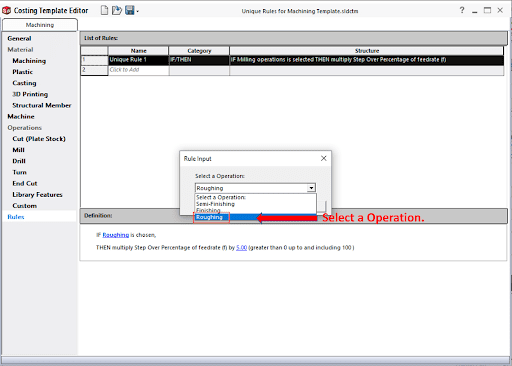Click the 5.00 value link
Viewport: 512px width, 366px height.
pyautogui.click(x=241, y=248)
